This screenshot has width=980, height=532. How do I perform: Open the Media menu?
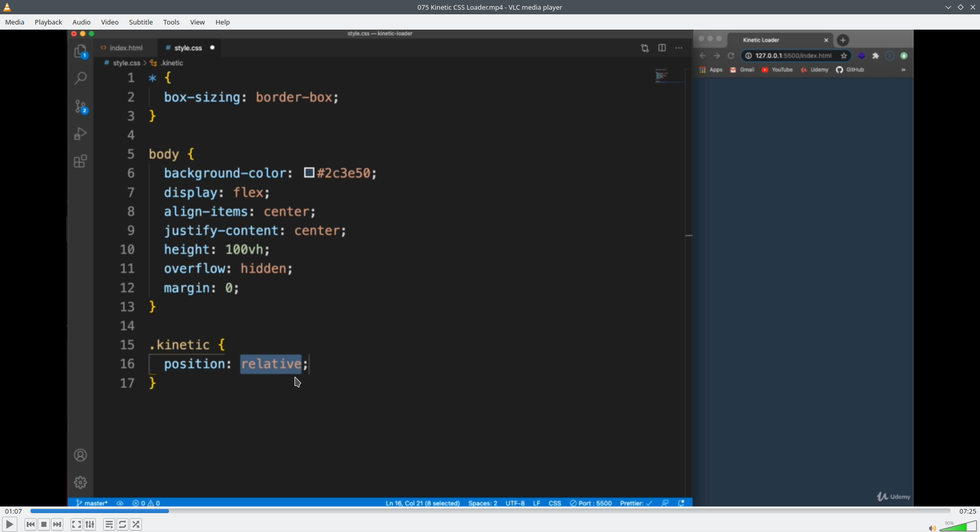(15, 22)
